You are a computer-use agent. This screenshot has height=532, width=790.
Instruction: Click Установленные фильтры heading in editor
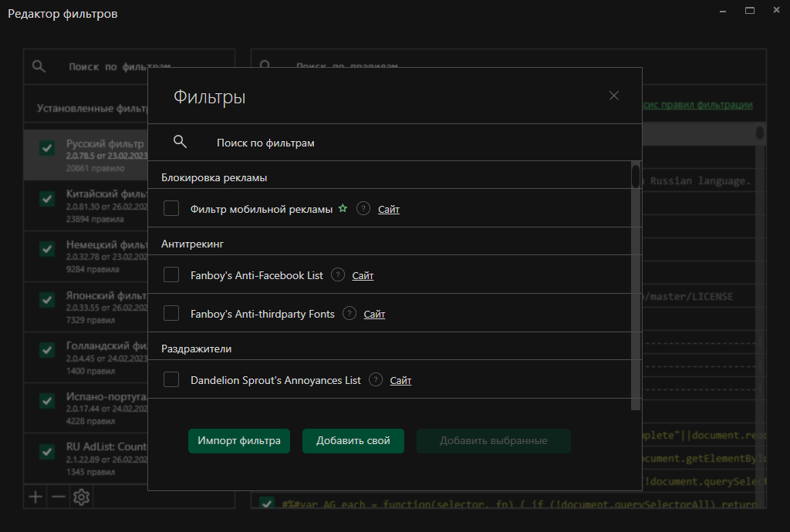[93, 108]
